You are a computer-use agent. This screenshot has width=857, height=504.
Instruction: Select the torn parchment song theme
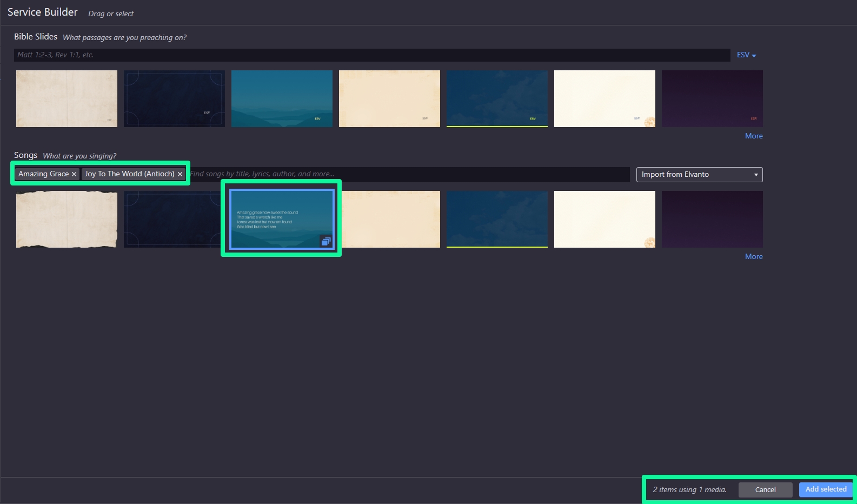click(67, 220)
